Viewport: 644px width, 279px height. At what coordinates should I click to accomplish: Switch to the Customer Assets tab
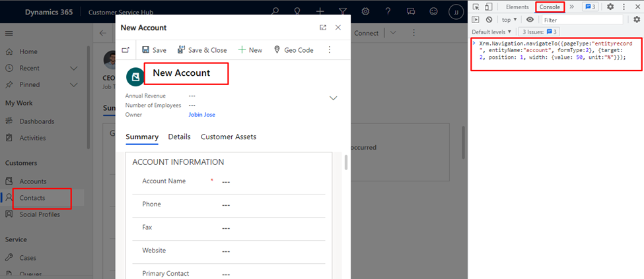(229, 137)
